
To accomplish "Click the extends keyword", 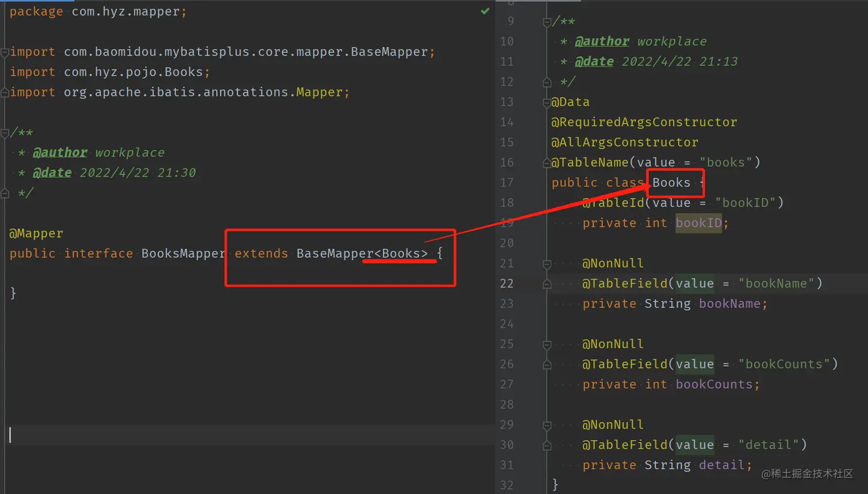I will 261,254.
